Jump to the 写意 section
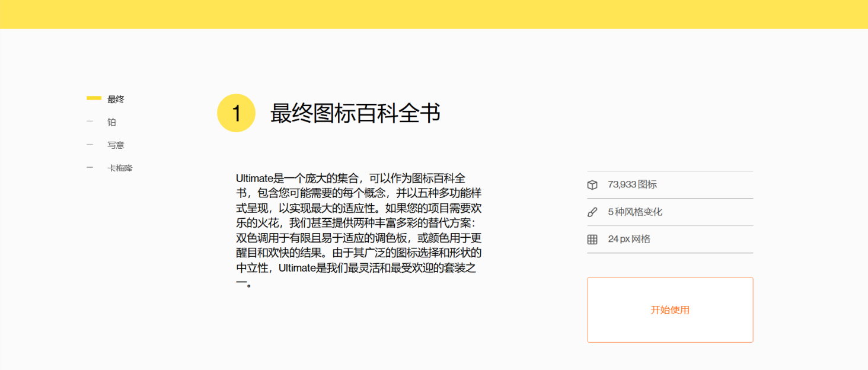The height and width of the screenshot is (370, 868). (116, 145)
